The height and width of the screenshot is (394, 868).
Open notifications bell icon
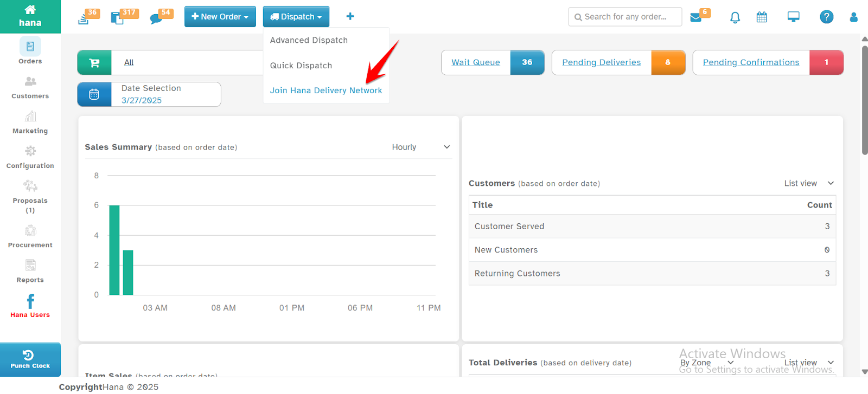[735, 17]
